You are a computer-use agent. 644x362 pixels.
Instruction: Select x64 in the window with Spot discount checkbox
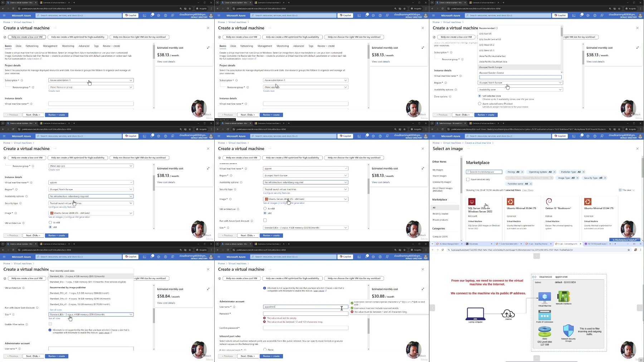click(x=265, y=213)
